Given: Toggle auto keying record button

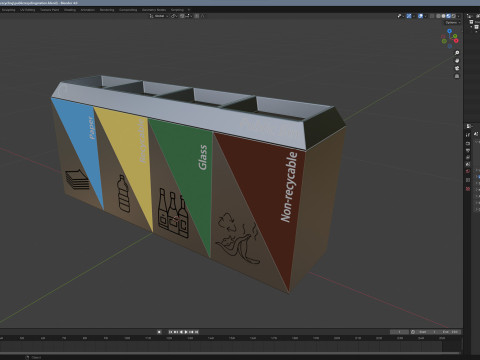Looking at the screenshot, I should pos(159,332).
